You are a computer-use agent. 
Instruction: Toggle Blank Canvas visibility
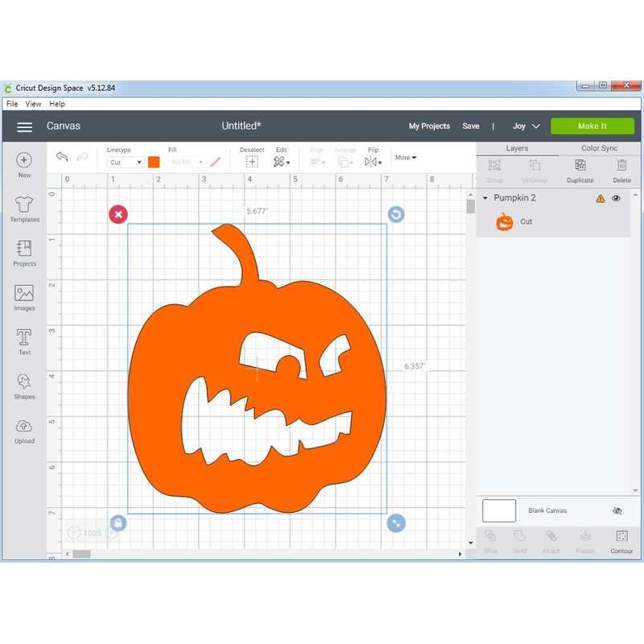click(x=617, y=510)
